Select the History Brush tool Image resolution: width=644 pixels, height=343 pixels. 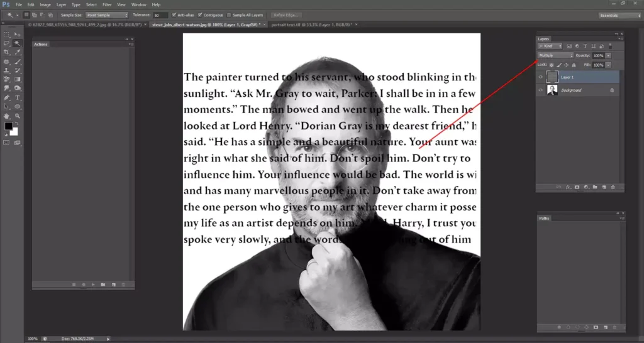tap(18, 70)
